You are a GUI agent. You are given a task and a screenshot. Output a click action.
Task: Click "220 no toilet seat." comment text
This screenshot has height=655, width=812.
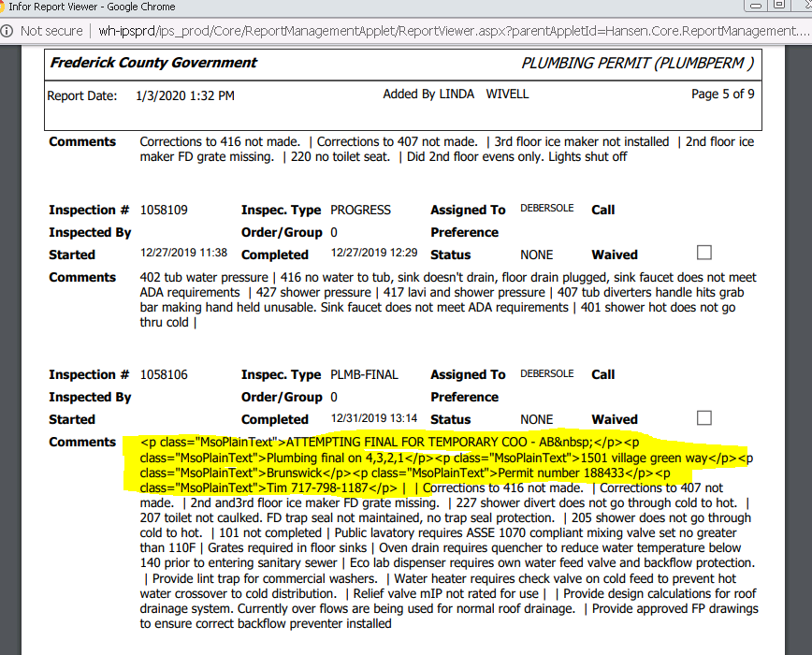coord(341,157)
